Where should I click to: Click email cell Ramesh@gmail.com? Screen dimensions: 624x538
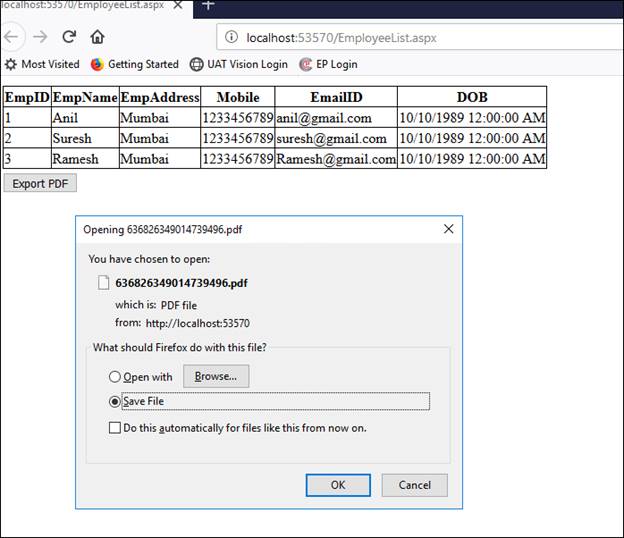336,159
